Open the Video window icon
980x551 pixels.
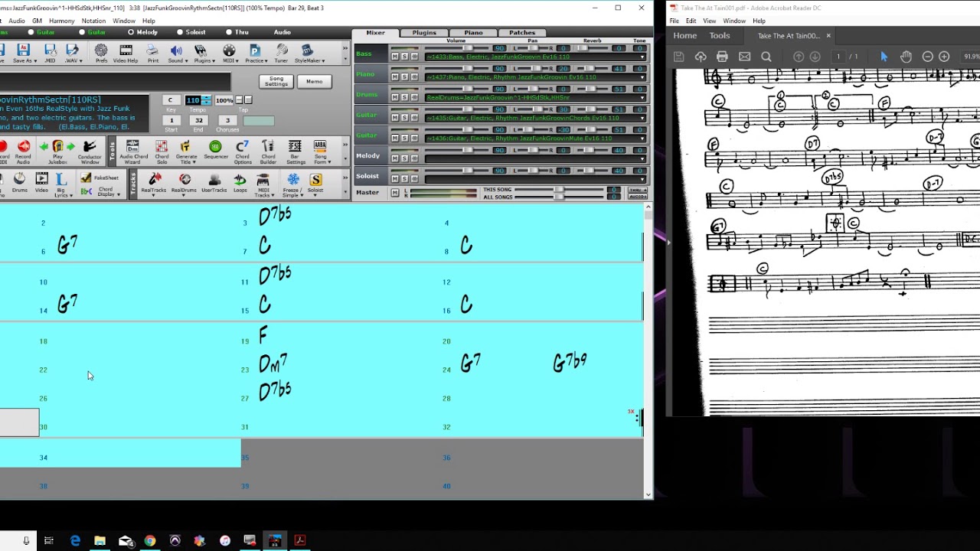pyautogui.click(x=41, y=181)
